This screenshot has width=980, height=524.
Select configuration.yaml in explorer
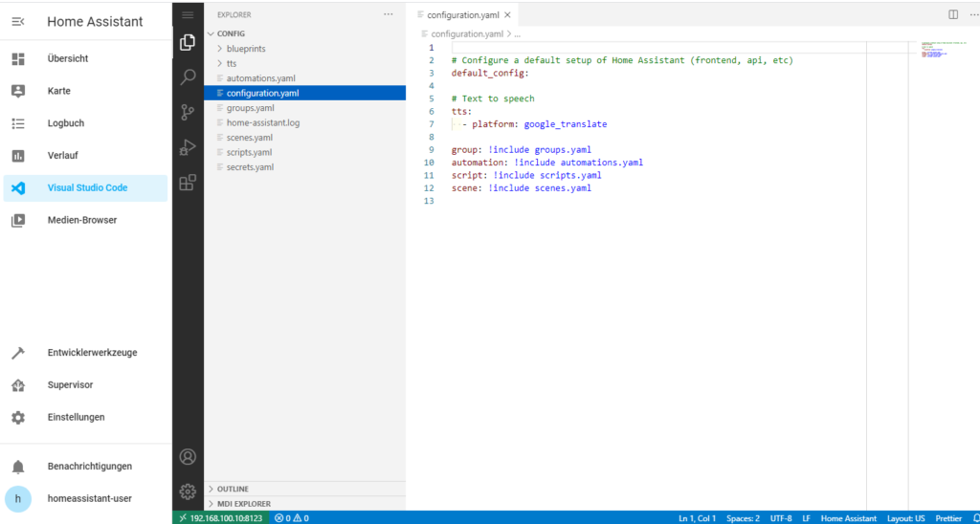pos(304,93)
